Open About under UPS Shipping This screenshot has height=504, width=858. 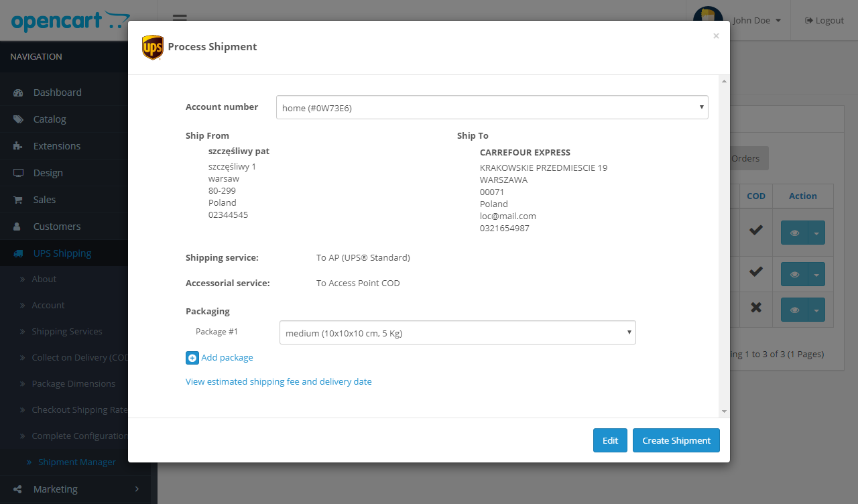coord(44,279)
